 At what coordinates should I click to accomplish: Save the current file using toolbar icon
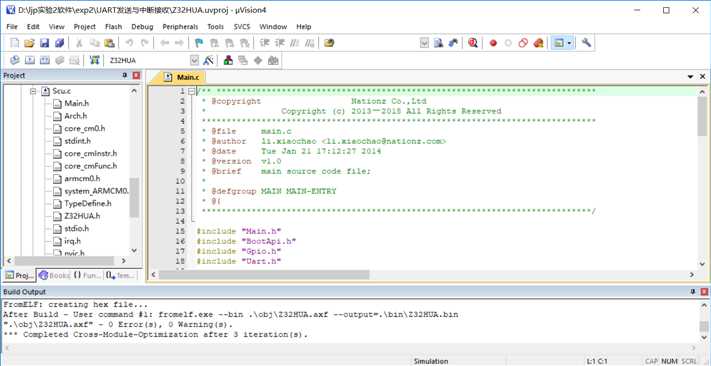click(44, 43)
